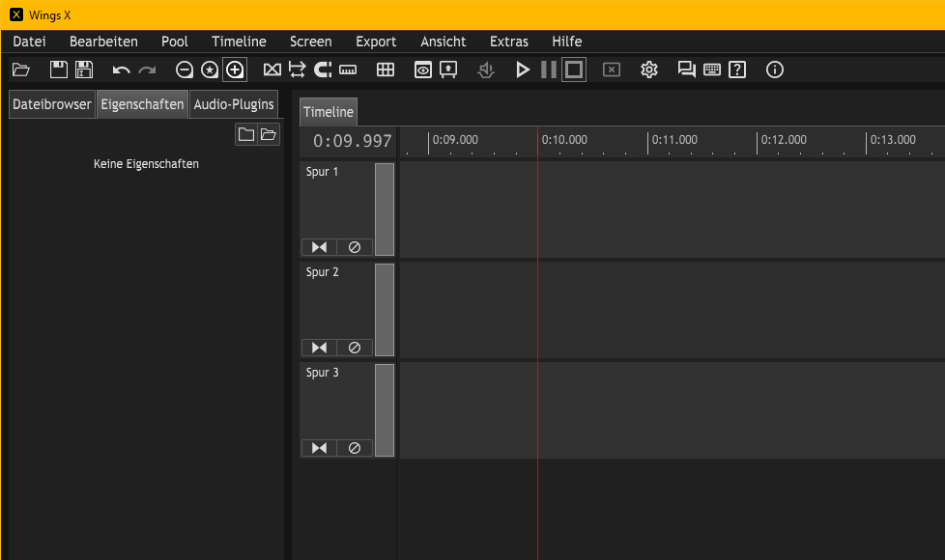The height and width of the screenshot is (560, 945).
Task: Switch to the Audio-Plugins tab
Action: pos(234,104)
